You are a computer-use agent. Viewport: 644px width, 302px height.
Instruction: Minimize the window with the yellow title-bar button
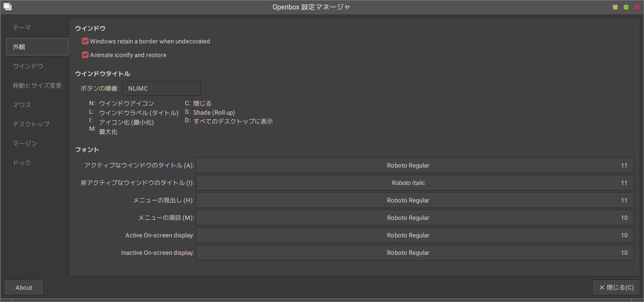(615, 7)
